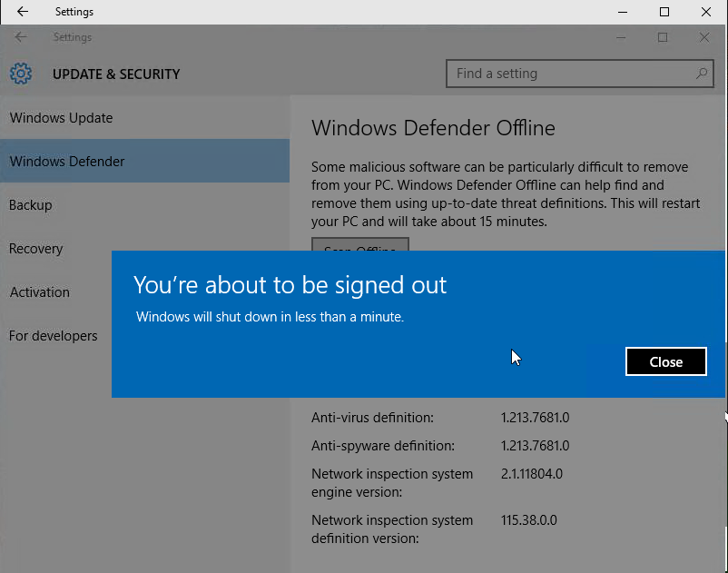Minimize the inner dimmed Settings window

621,37
